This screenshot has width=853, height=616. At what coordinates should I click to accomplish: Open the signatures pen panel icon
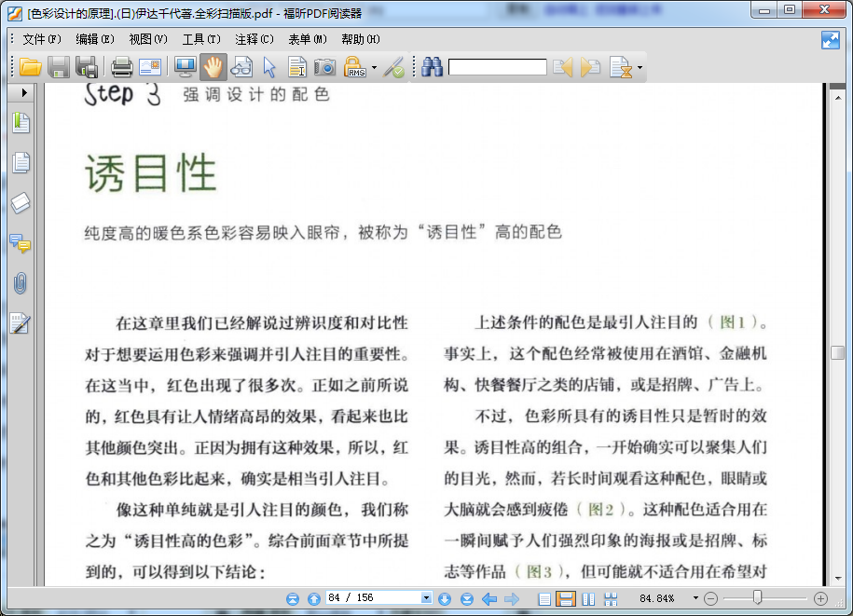(21, 323)
